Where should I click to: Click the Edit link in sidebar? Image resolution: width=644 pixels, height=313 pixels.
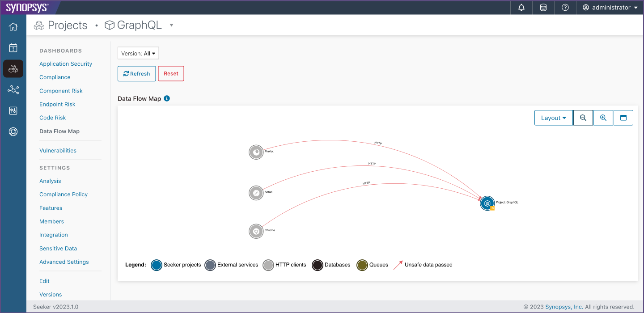44,281
